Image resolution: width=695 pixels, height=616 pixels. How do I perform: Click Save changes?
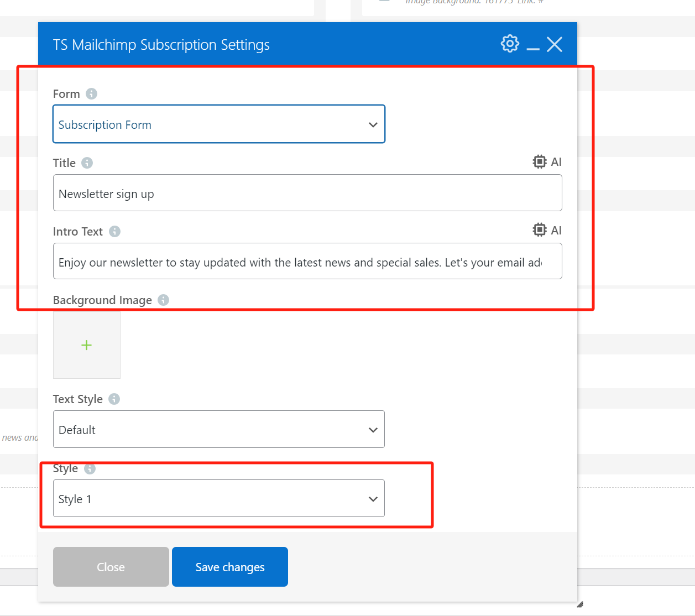pos(229,567)
